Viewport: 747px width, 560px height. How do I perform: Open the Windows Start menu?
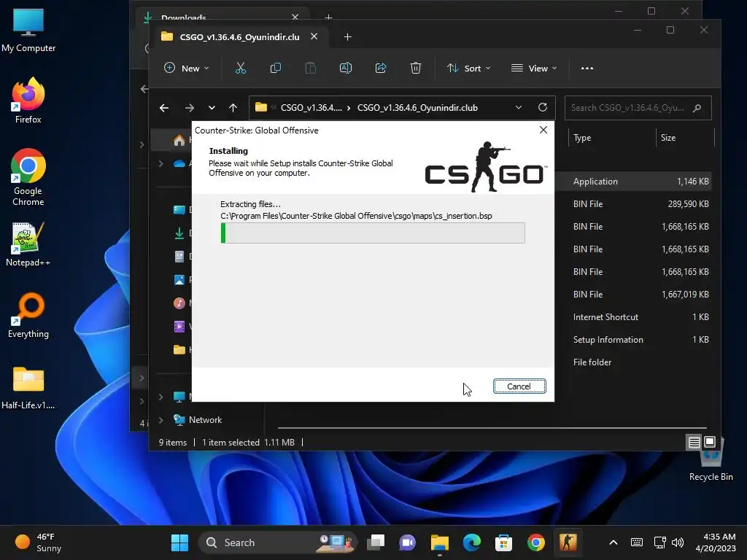(x=179, y=542)
